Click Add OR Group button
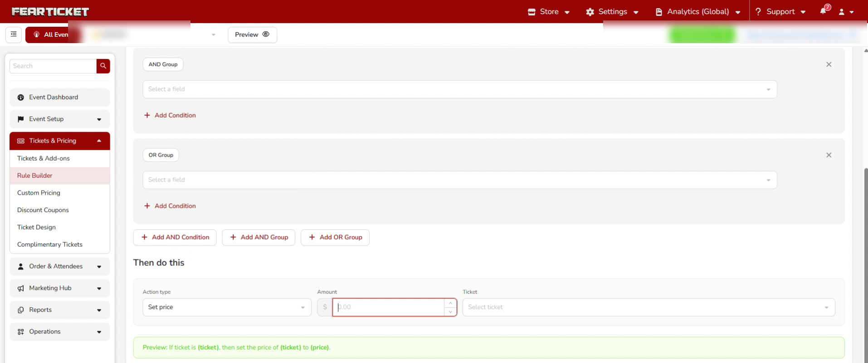 [x=335, y=237]
